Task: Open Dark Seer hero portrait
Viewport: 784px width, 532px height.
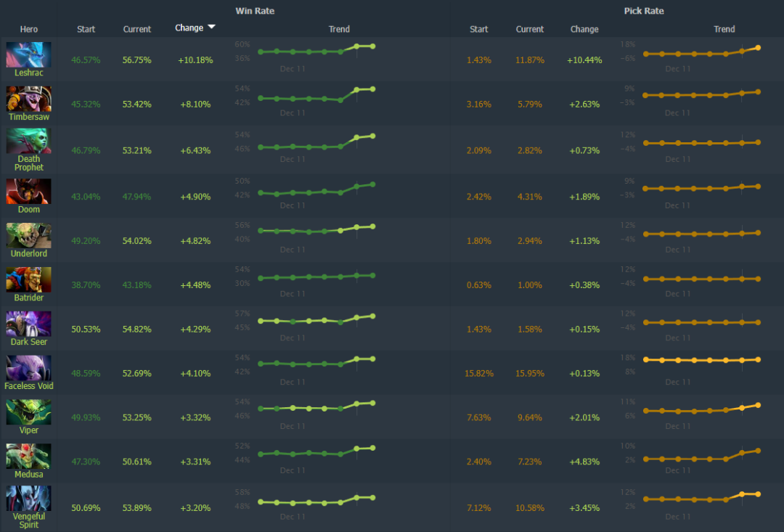Action: click(x=28, y=324)
